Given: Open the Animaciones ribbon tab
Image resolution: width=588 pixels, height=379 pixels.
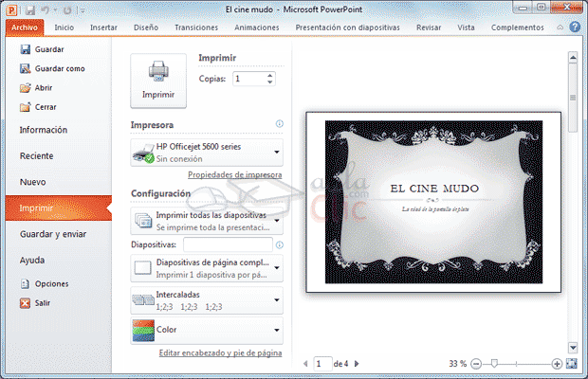Looking at the screenshot, I should (x=255, y=27).
